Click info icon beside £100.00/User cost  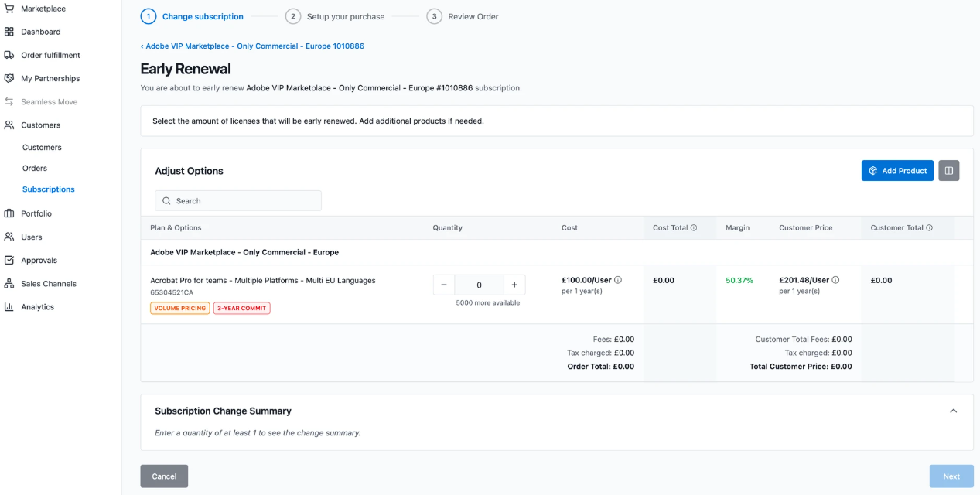(618, 280)
